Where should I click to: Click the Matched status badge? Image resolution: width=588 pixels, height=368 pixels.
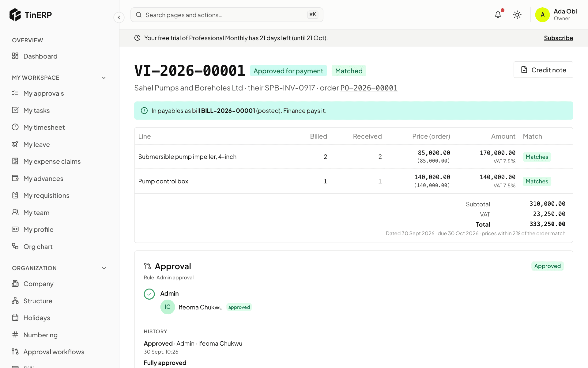[349, 71]
